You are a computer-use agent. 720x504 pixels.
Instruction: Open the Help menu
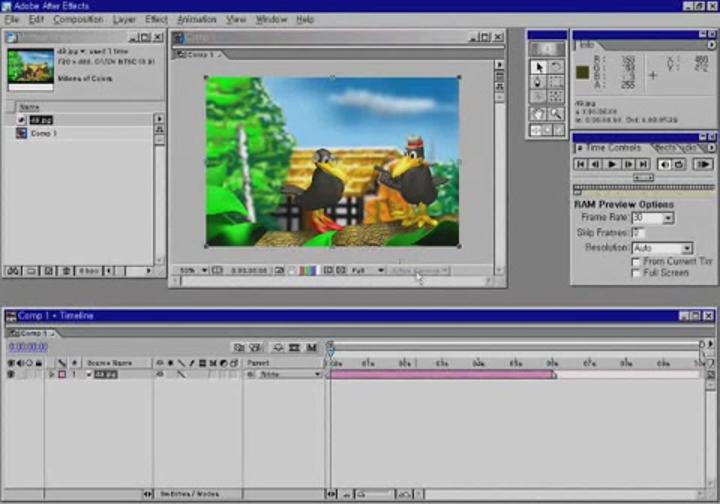(305, 19)
